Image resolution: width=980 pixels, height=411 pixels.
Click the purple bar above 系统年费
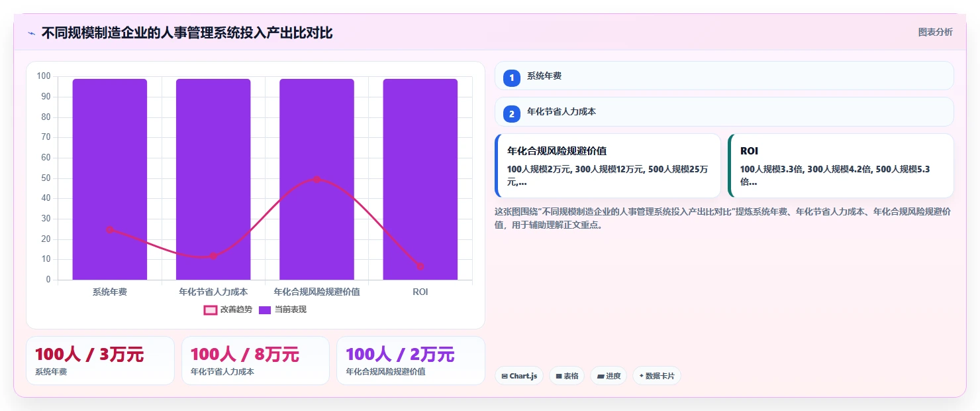coord(110,179)
